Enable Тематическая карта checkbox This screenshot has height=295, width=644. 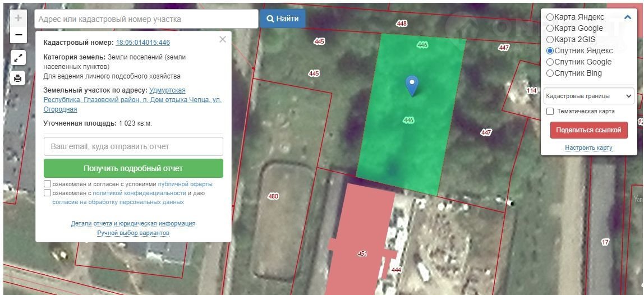tap(550, 112)
